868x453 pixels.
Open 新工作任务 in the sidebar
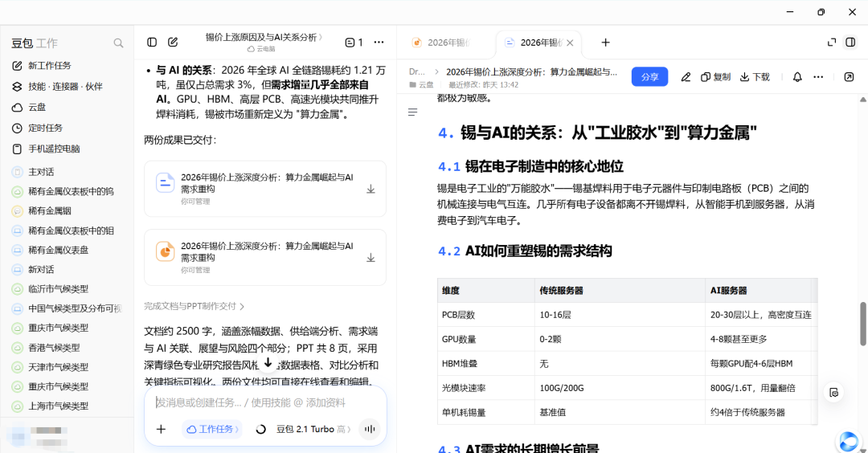(67, 65)
